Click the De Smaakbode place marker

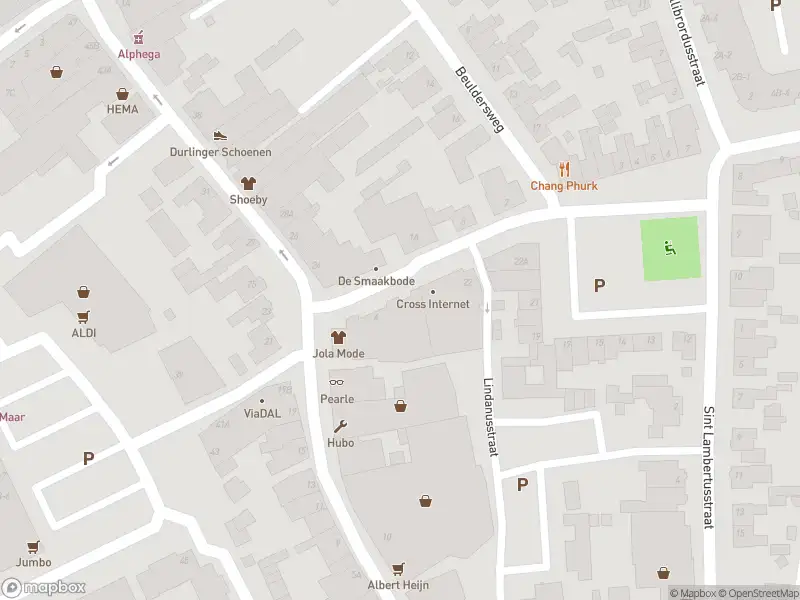pyautogui.click(x=376, y=269)
